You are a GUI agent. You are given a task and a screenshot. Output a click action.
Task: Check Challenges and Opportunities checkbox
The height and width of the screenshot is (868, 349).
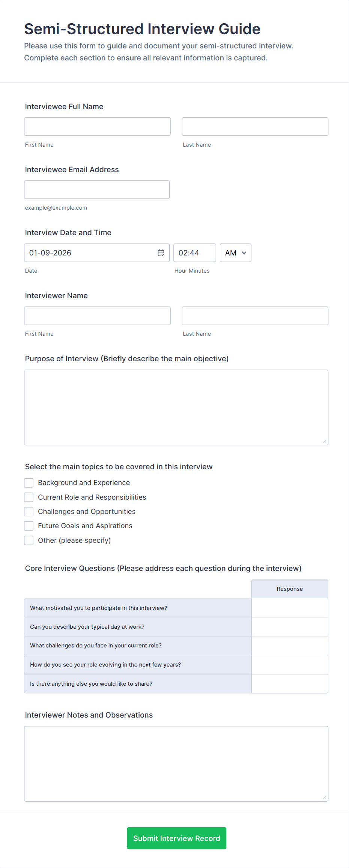[29, 511]
